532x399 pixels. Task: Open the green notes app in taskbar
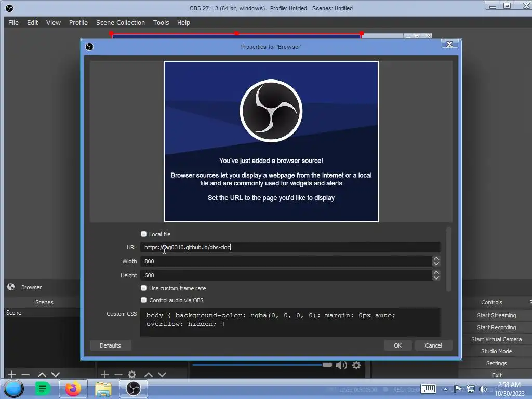coord(43,389)
